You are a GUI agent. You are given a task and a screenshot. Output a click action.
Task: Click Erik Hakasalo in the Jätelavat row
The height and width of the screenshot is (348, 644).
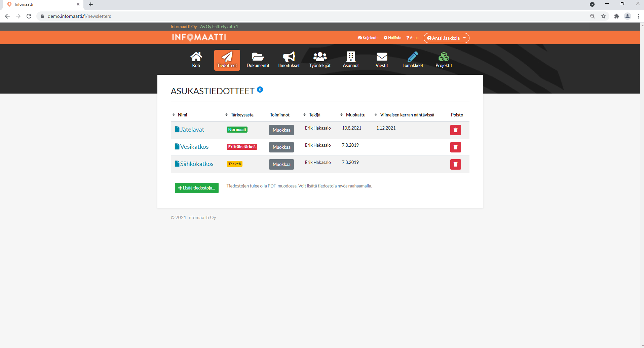click(x=318, y=128)
